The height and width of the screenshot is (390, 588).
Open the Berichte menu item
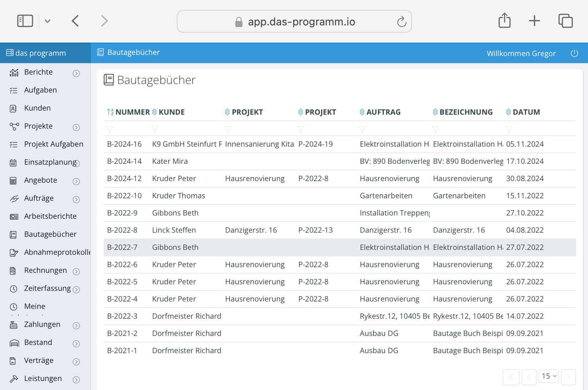[39, 72]
